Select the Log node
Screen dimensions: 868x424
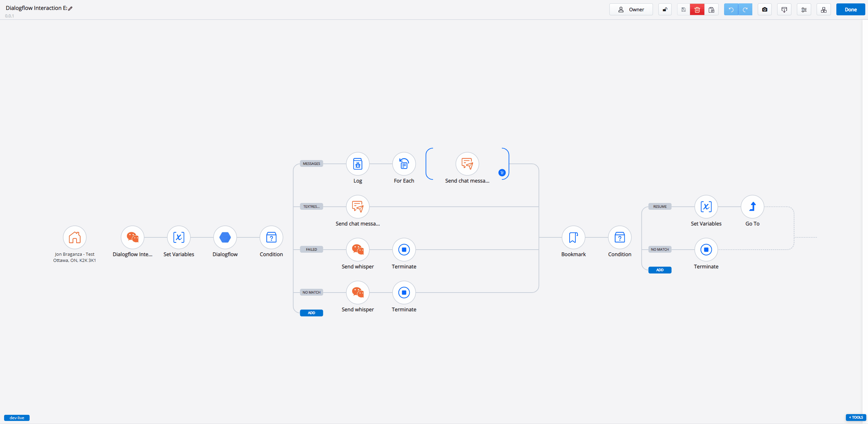click(358, 164)
